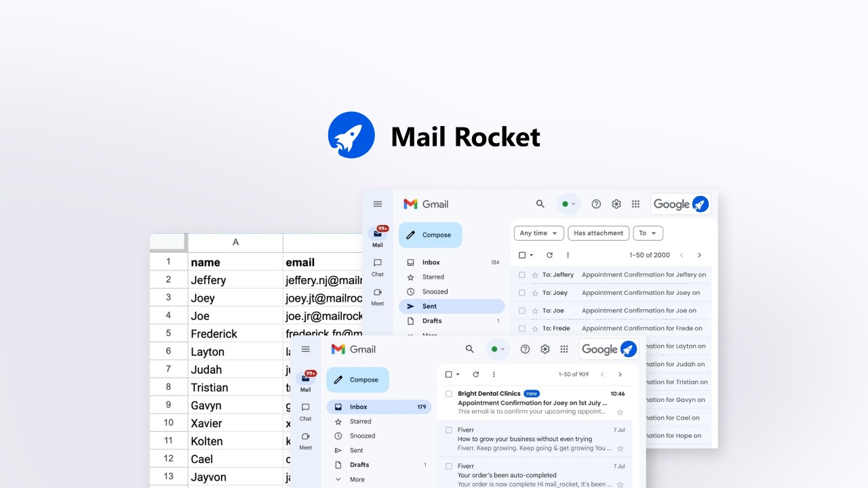
Task: Open Drafts folder in the front Gmail window
Action: pyautogui.click(x=379, y=465)
